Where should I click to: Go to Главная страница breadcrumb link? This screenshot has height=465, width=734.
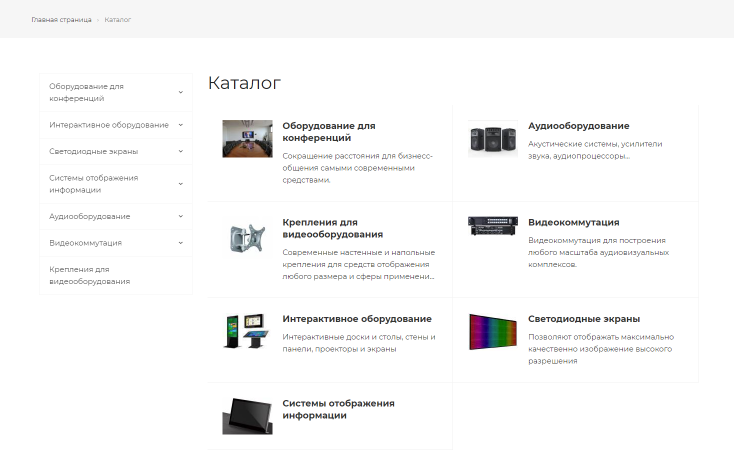(61, 19)
